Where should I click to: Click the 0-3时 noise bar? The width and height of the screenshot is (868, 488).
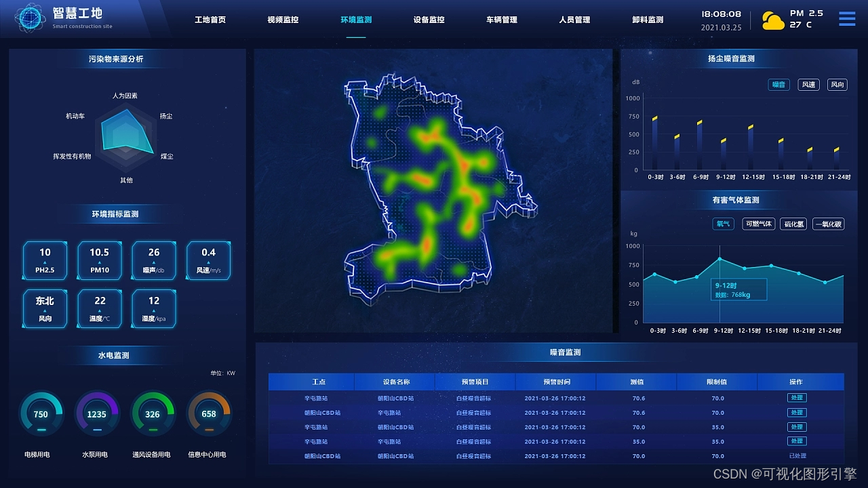coord(655,143)
